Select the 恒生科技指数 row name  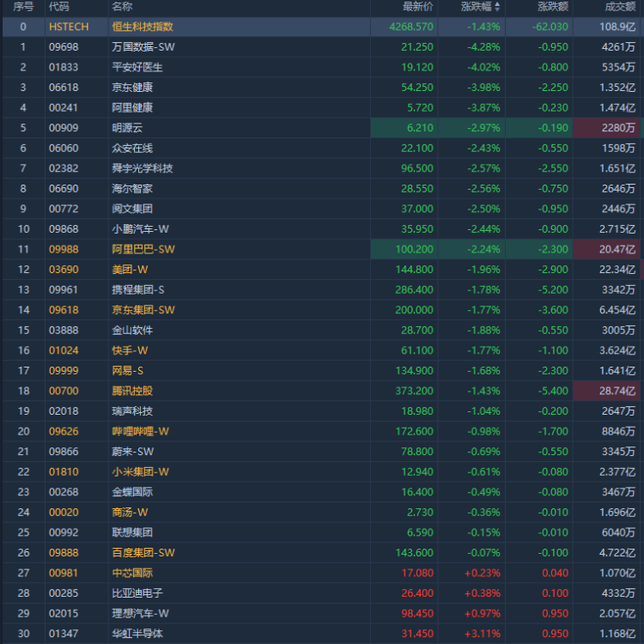(x=143, y=27)
